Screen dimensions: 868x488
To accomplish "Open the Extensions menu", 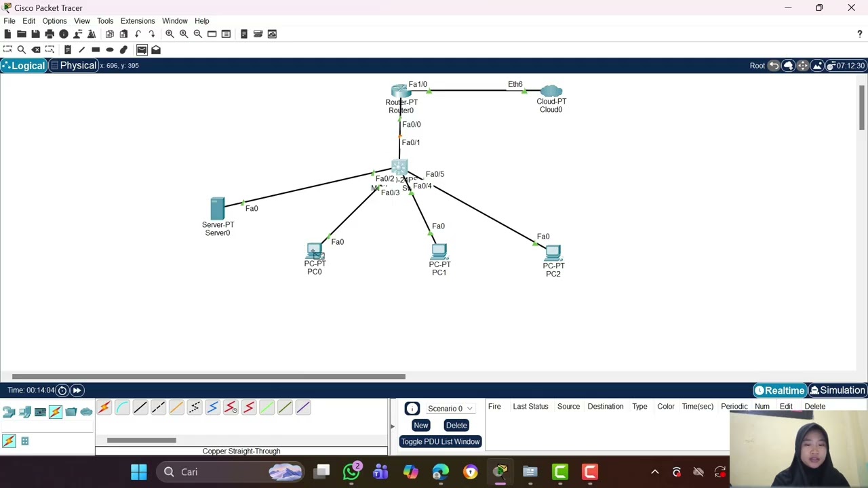I will (138, 21).
